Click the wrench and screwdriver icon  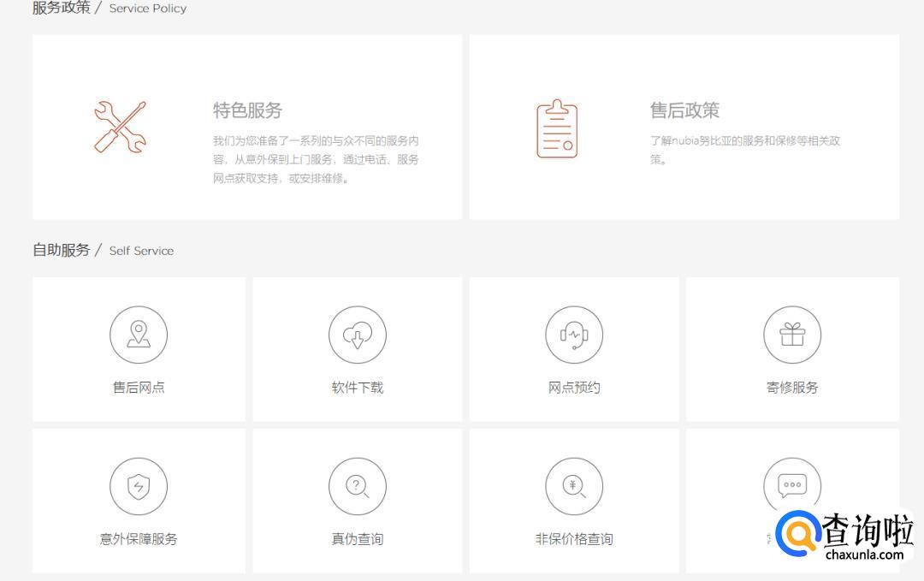pos(120,127)
